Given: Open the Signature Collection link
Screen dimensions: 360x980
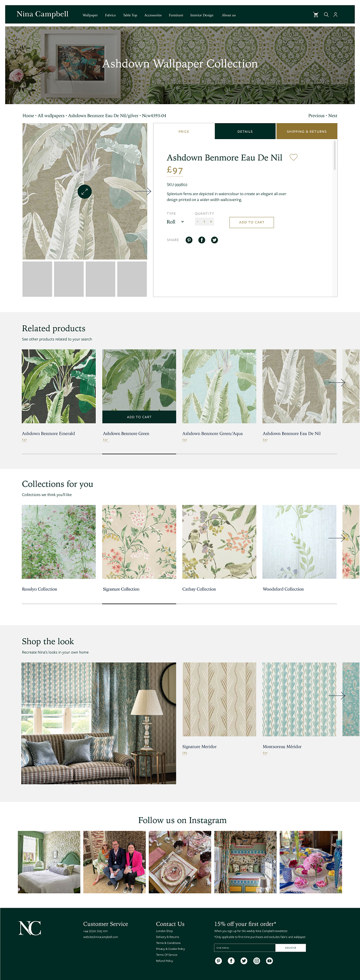Looking at the screenshot, I should [x=121, y=589].
